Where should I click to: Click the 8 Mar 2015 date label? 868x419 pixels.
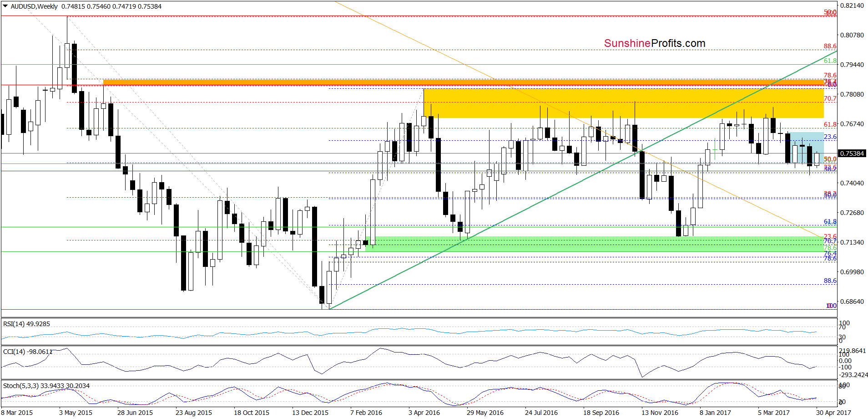17,413
